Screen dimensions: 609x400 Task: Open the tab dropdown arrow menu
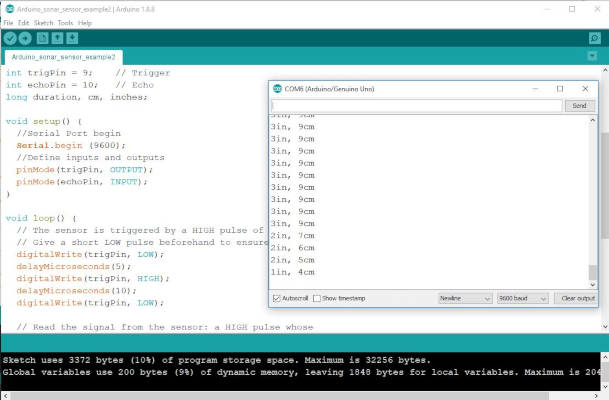pos(592,56)
